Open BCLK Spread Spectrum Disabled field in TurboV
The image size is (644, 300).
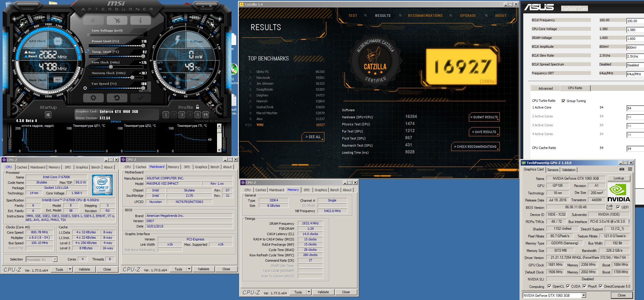pyautogui.click(x=635, y=65)
